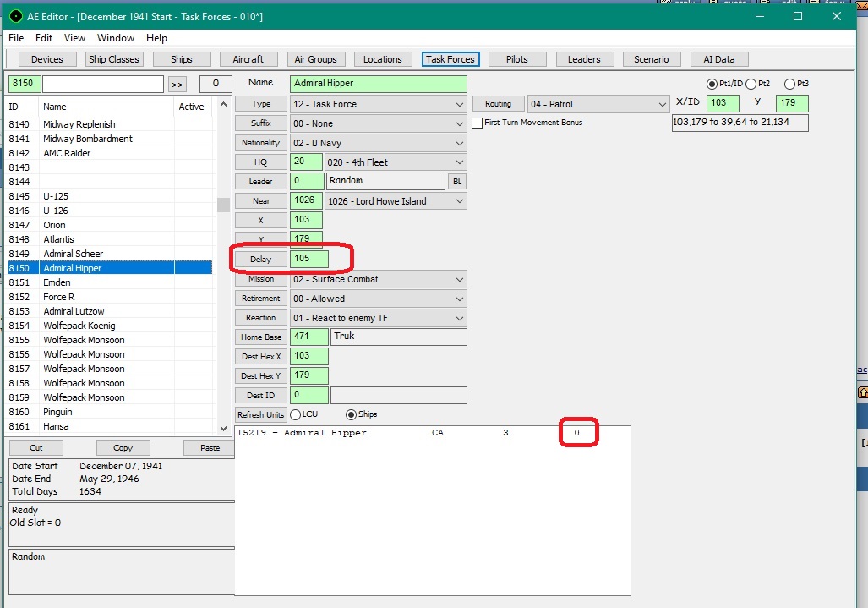Screen dimensions: 868x608
Task: Select the Pt1/ID radio button
Action: pyautogui.click(x=712, y=85)
